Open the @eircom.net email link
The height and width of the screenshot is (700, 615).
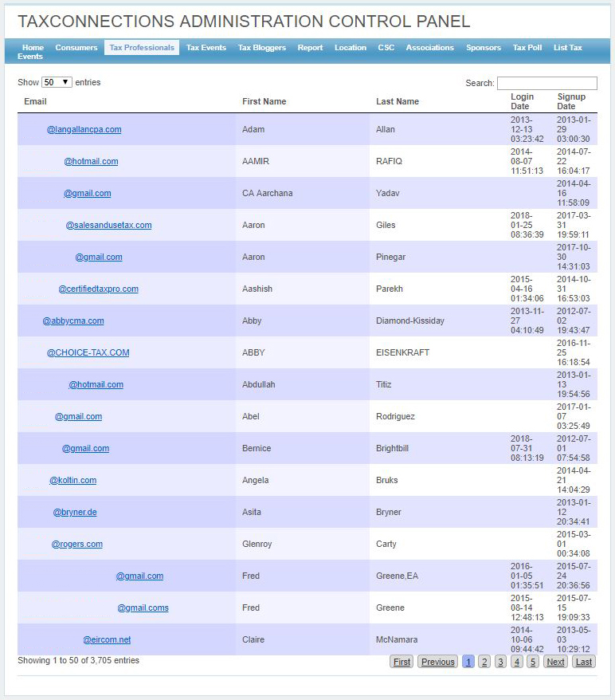(x=107, y=639)
